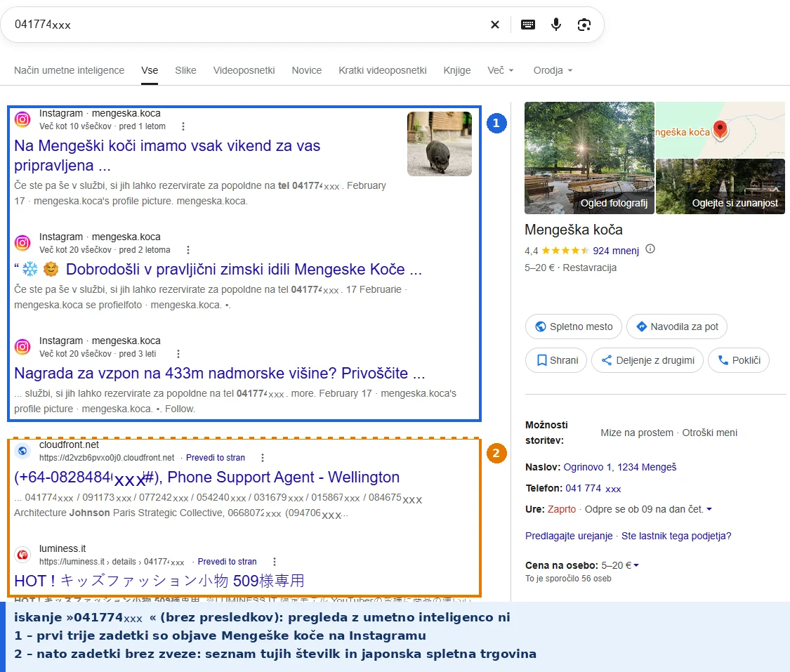Image resolution: width=790 pixels, height=672 pixels.
Task: Click Instagram logo of the 'pred 1 letom' result
Action: click(x=22, y=119)
